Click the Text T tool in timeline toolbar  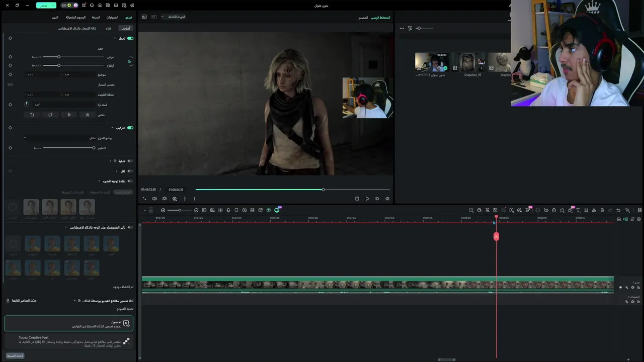click(x=578, y=210)
